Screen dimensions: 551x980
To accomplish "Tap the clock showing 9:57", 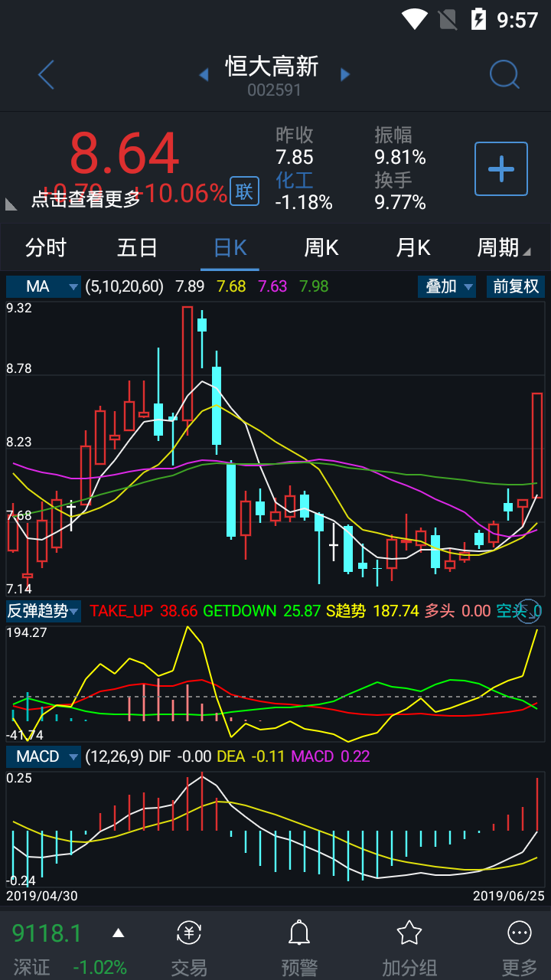I will click(518, 20).
